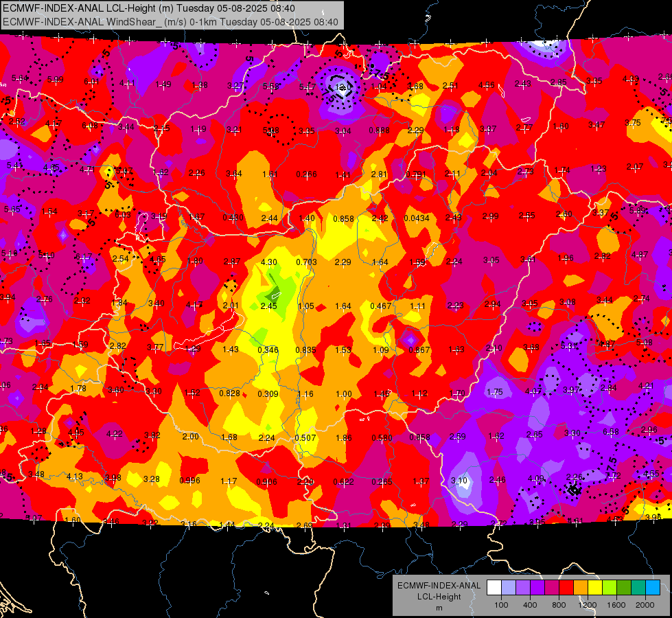Click the legend title ECMWF-INDEX-ANAL
This screenshot has height=618, width=672.
pyautogui.click(x=439, y=586)
